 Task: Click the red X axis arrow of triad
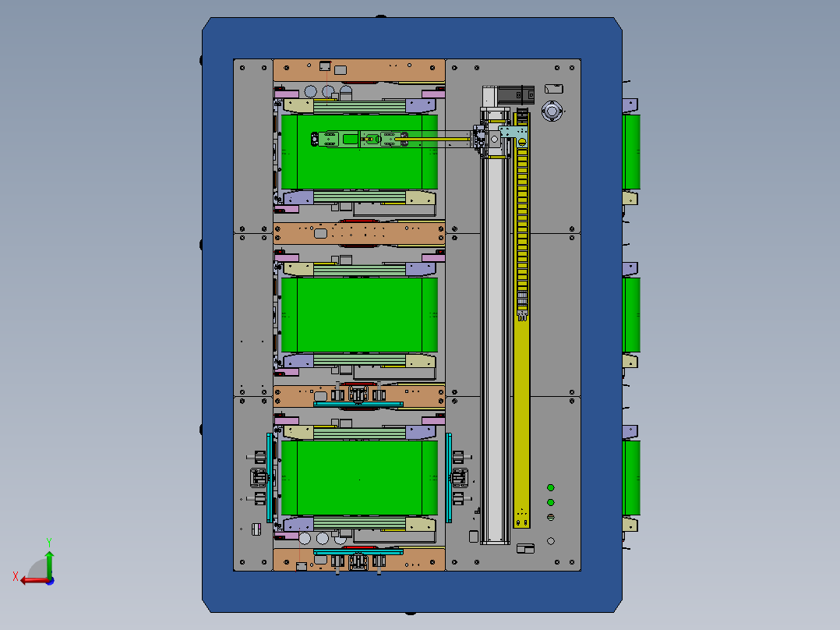(34, 581)
